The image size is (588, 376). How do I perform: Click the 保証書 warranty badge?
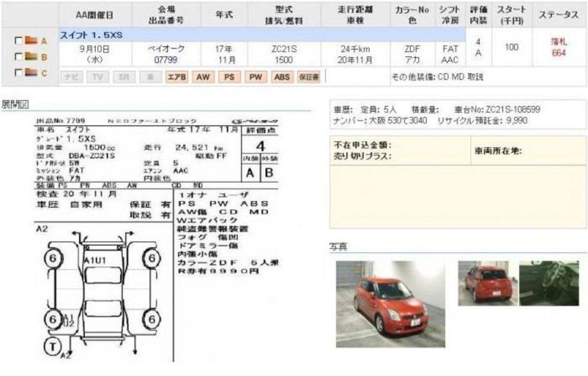pos(308,76)
